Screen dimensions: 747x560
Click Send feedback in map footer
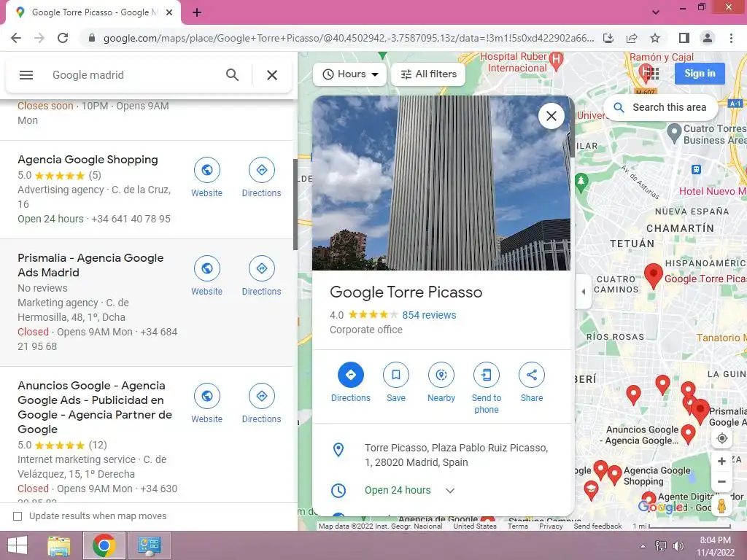597,526
